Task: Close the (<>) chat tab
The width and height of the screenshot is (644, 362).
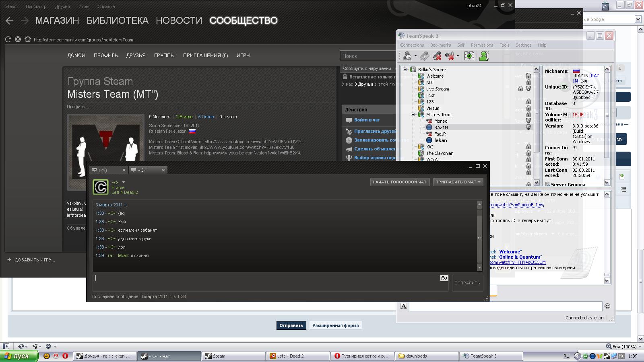Action: tap(124, 170)
